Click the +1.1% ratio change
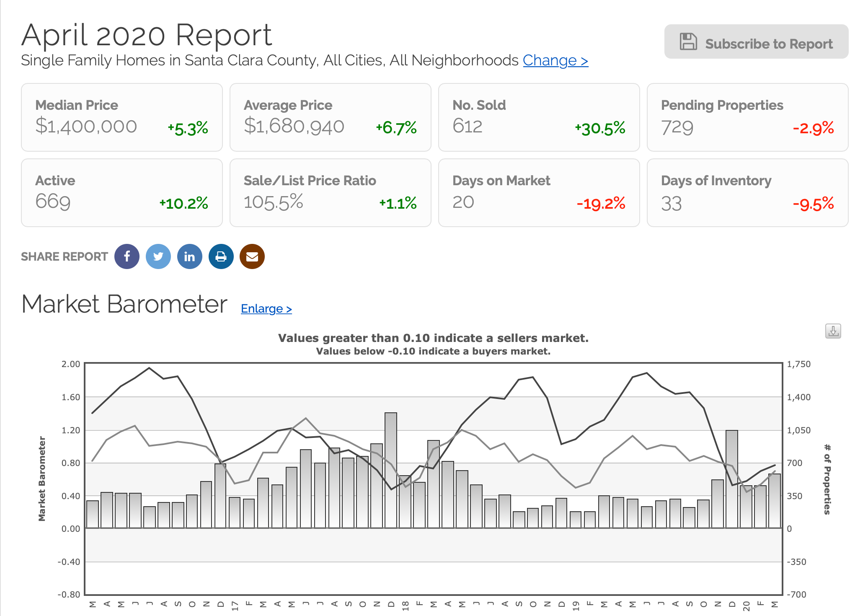 point(398,204)
